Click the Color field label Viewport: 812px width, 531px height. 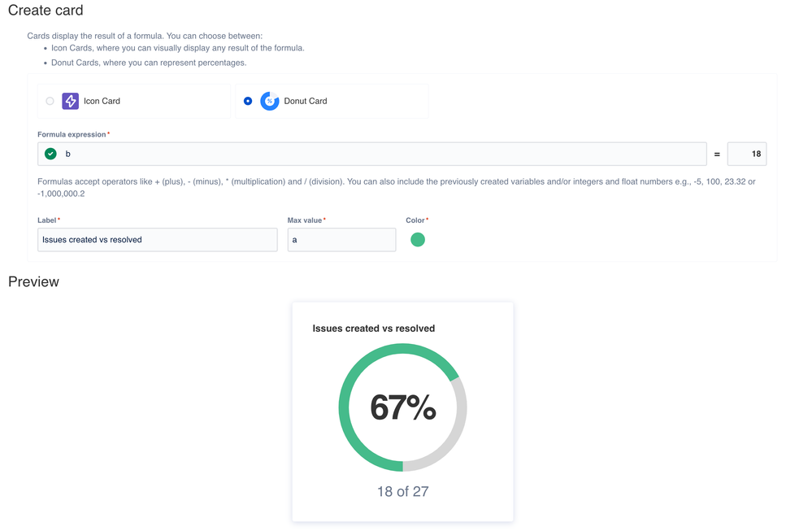tap(415, 220)
